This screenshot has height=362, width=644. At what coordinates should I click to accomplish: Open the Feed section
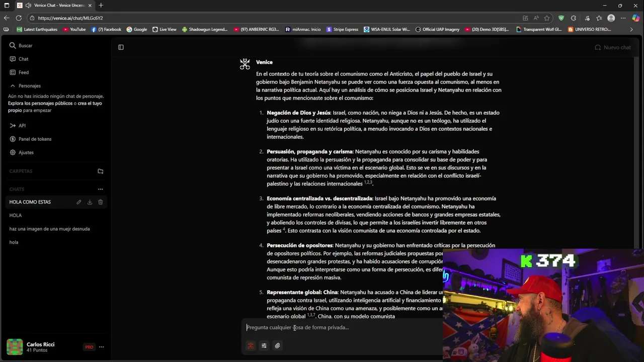click(19, 72)
